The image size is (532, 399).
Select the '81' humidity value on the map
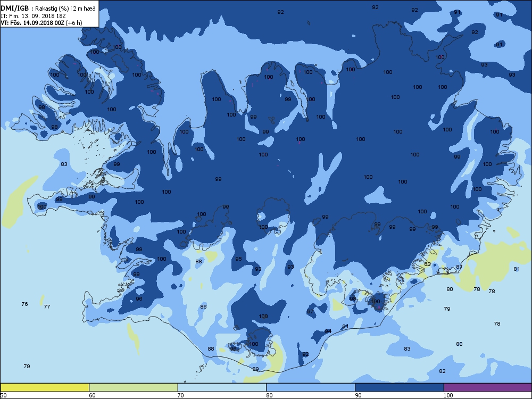517,269
